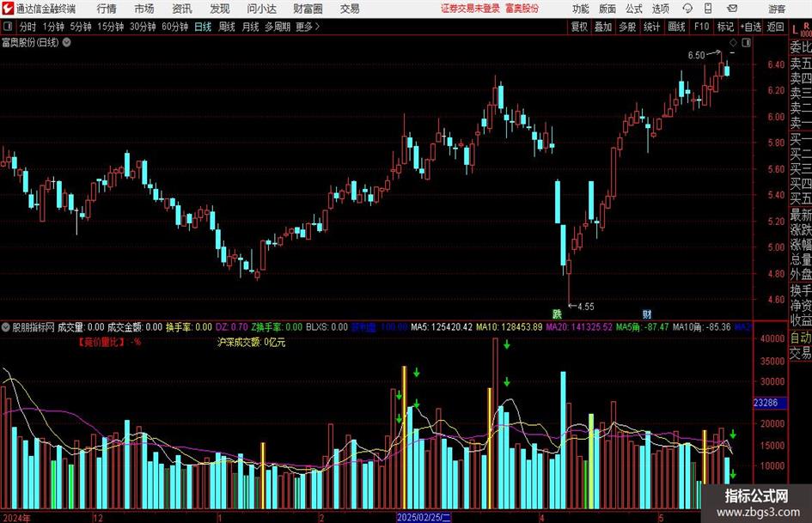Open the 问小达 menu
Image resolution: width=812 pixels, height=523 pixels.
(261, 9)
